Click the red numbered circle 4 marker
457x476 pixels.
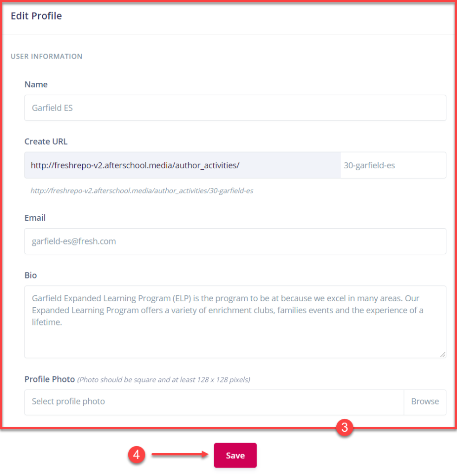coord(136,455)
